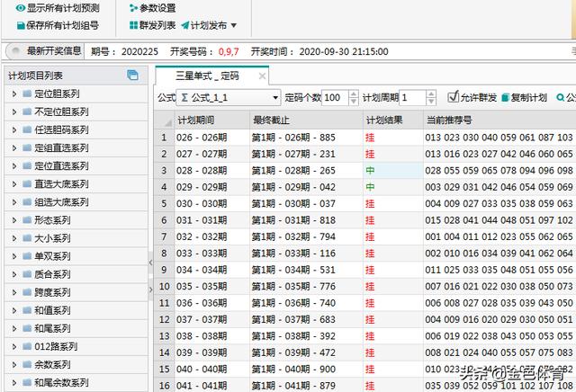The image size is (576, 392).
Task: Click the 计划发布 send icon
Action: [x=185, y=25]
